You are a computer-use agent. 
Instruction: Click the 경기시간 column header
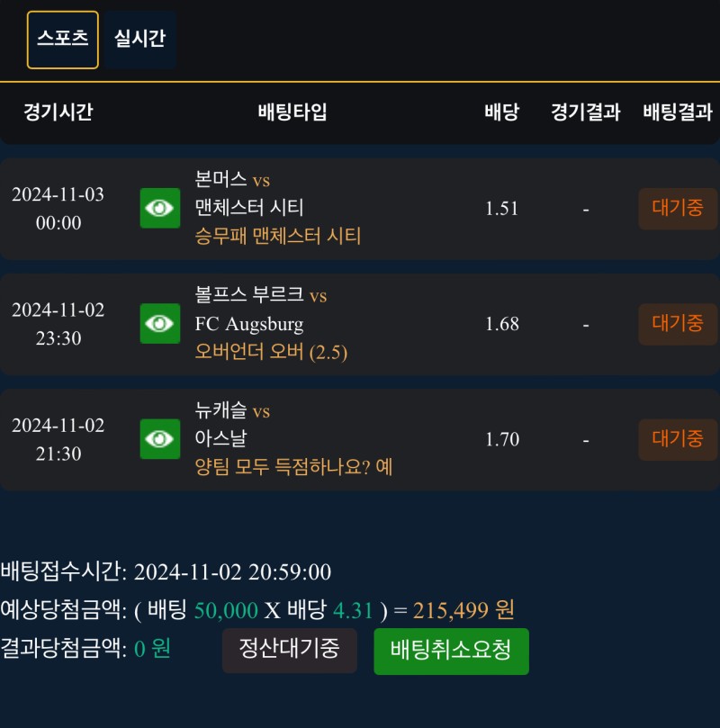(x=58, y=112)
